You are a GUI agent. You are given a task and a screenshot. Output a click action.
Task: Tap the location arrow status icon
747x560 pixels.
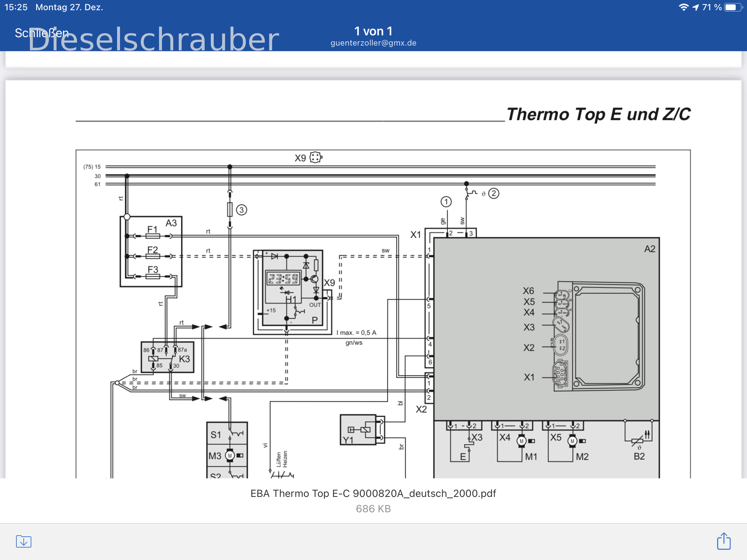tap(696, 7)
